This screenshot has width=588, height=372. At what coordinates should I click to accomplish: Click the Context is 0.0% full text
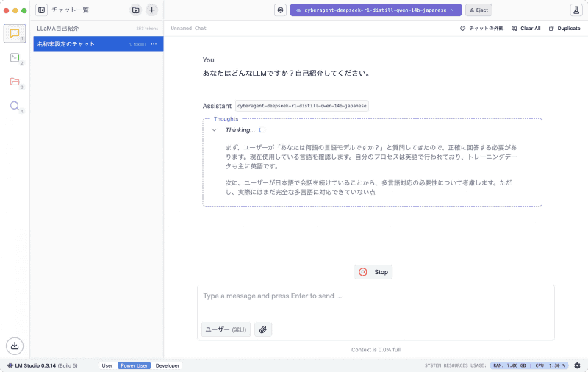click(376, 350)
